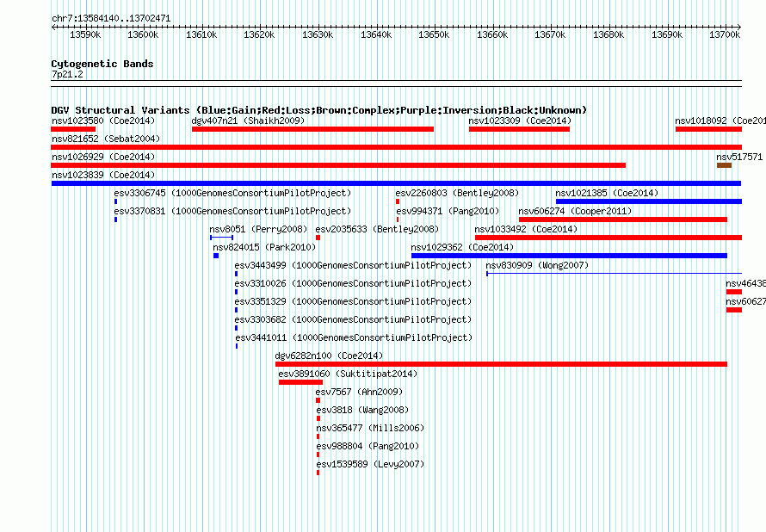Viewport: 766px width, 532px height.
Task: Click the DGV Structural Variants track title
Action: coord(319,110)
